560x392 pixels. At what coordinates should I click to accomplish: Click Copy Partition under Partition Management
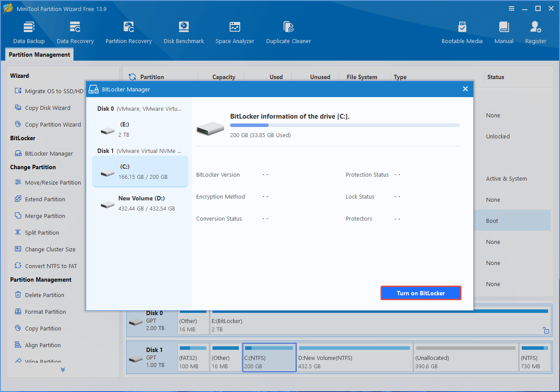pyautogui.click(x=43, y=328)
